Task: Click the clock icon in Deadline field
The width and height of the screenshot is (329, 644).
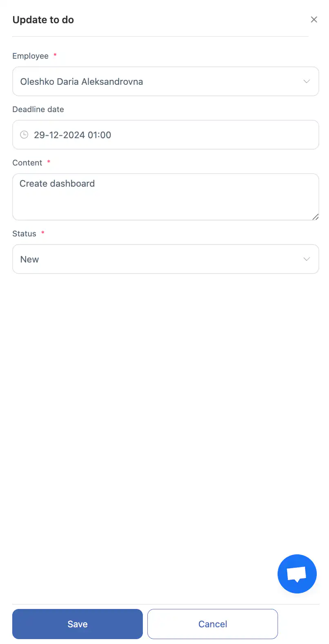Action: pyautogui.click(x=24, y=135)
